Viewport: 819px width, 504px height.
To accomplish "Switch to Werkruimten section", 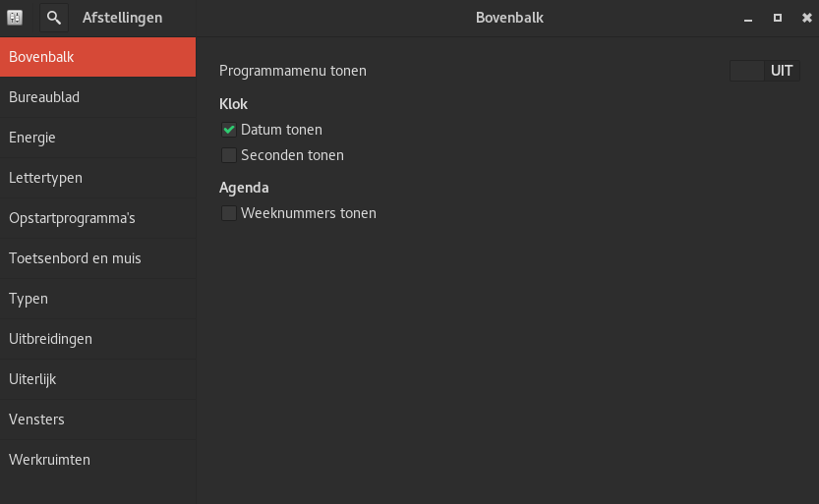I will point(97,460).
